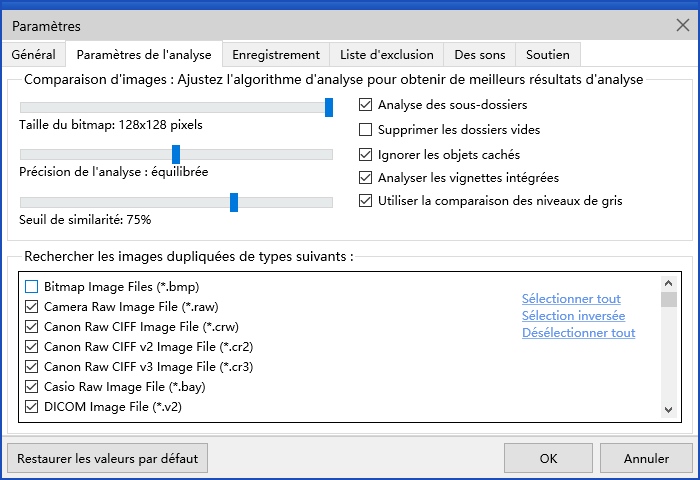Disable Analyse des sous-dossiers option
Viewport: 700px width, 480px height.
point(366,104)
